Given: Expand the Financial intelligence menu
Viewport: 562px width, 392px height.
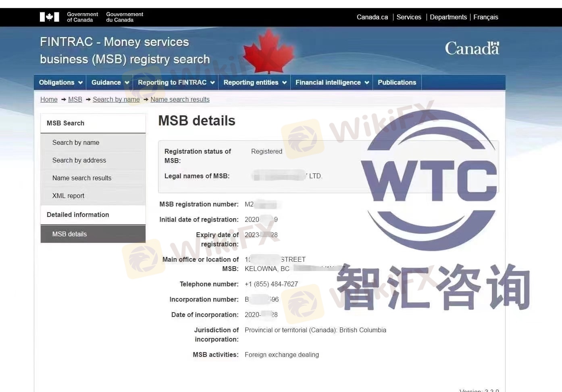Looking at the screenshot, I should (331, 82).
